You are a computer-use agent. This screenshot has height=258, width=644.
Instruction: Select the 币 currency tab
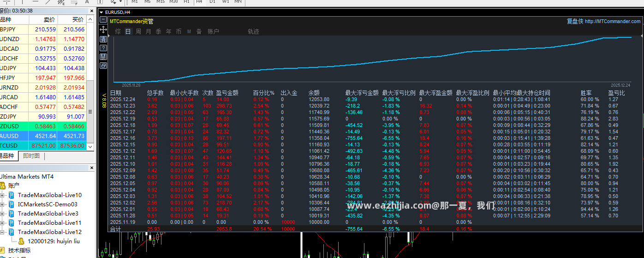pyautogui.click(x=179, y=31)
